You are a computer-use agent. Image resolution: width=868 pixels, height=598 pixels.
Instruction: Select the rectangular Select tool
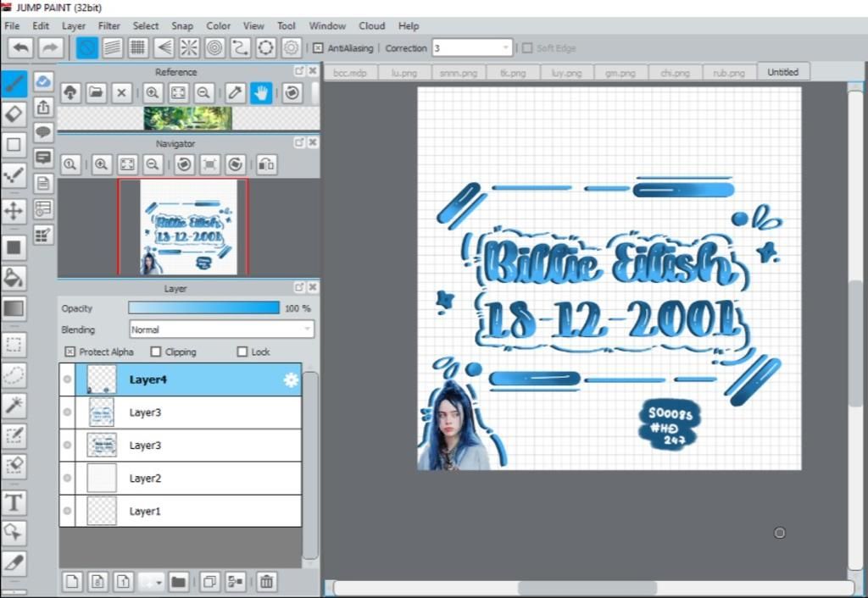point(14,344)
